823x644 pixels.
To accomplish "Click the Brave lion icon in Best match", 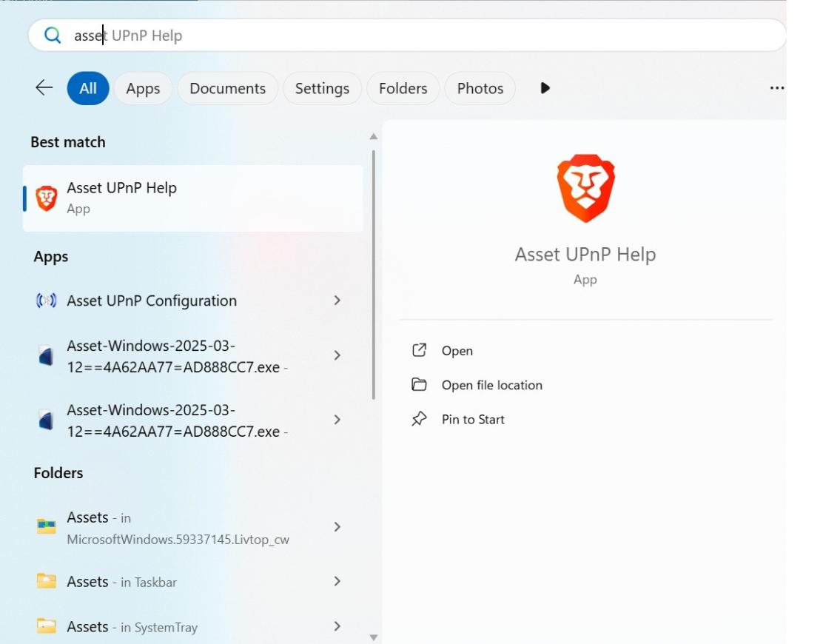I will point(47,198).
